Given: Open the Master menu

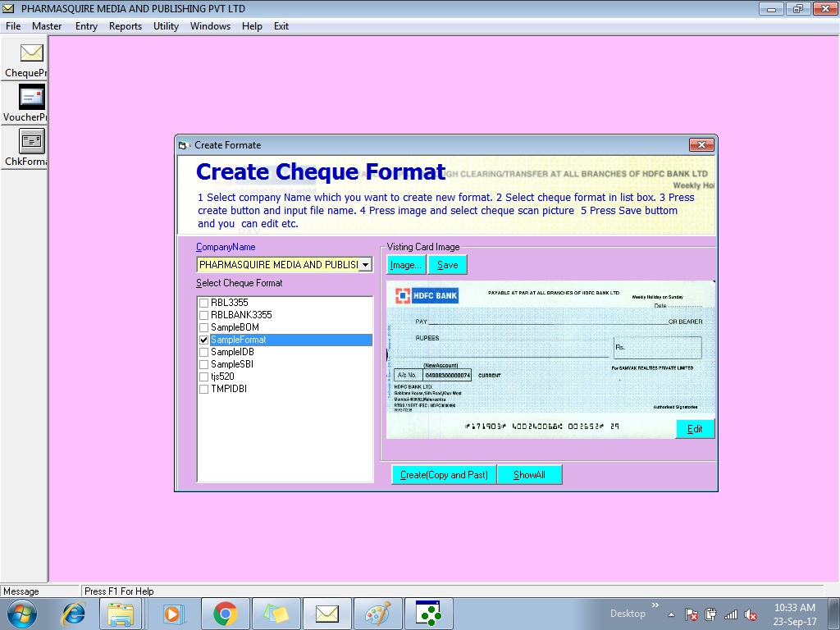Looking at the screenshot, I should 47,26.
